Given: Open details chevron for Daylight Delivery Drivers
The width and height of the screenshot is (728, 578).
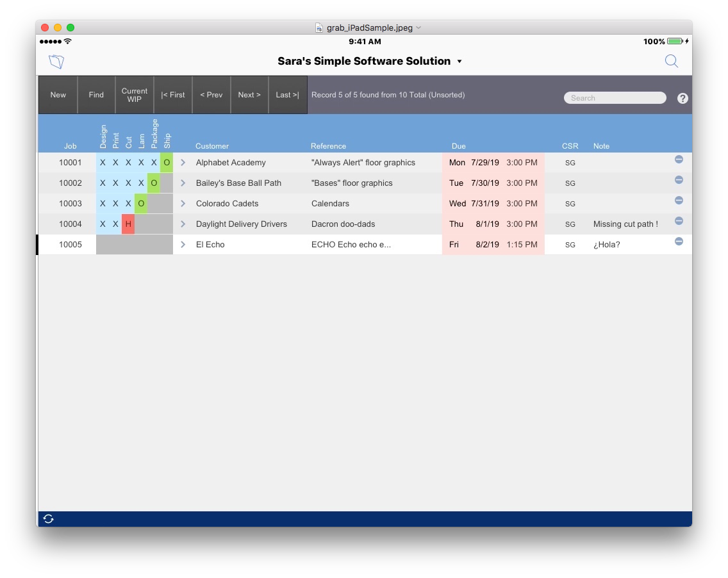Looking at the screenshot, I should pos(183,224).
